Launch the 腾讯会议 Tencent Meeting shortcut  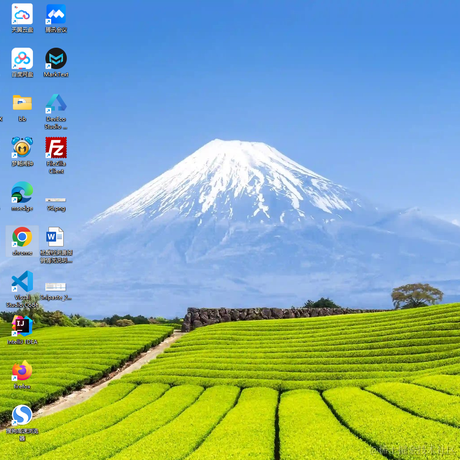(x=56, y=18)
